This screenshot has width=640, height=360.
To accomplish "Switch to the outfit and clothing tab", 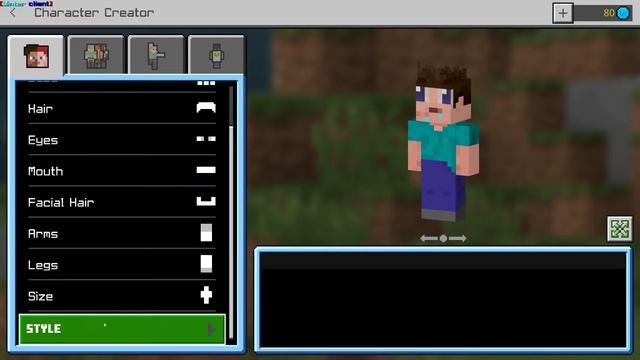I will tap(96, 55).
